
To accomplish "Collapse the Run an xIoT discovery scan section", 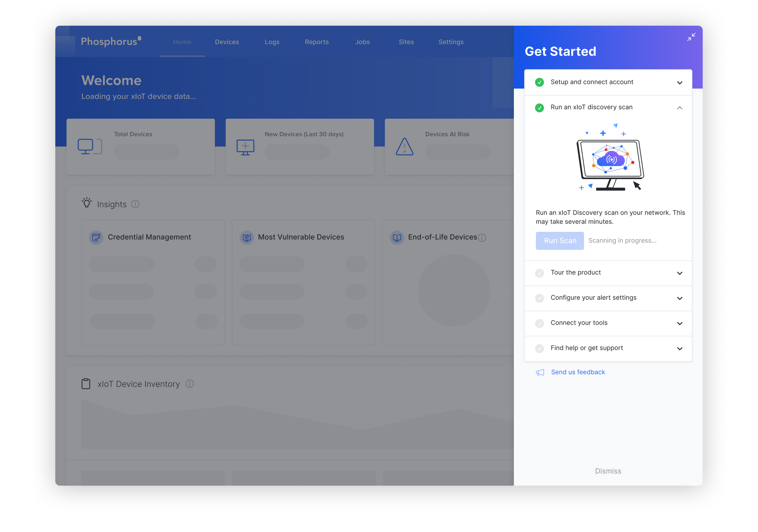I will pos(679,108).
